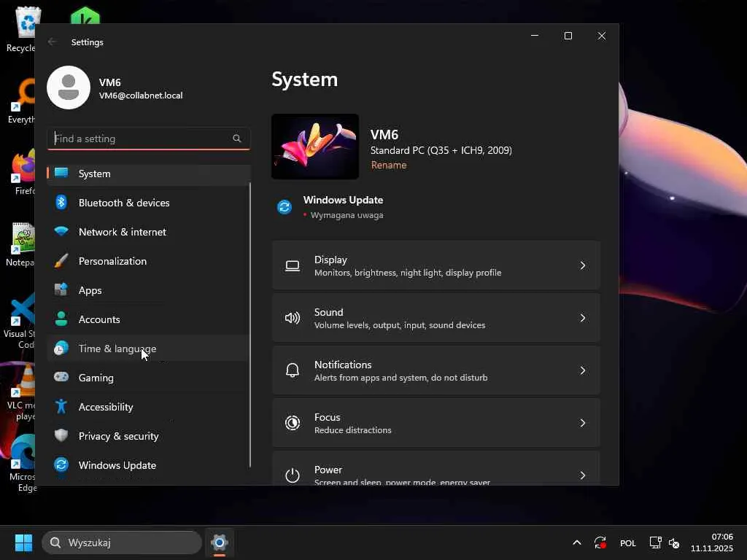
Task: Select Time & language in sidebar
Action: (117, 349)
